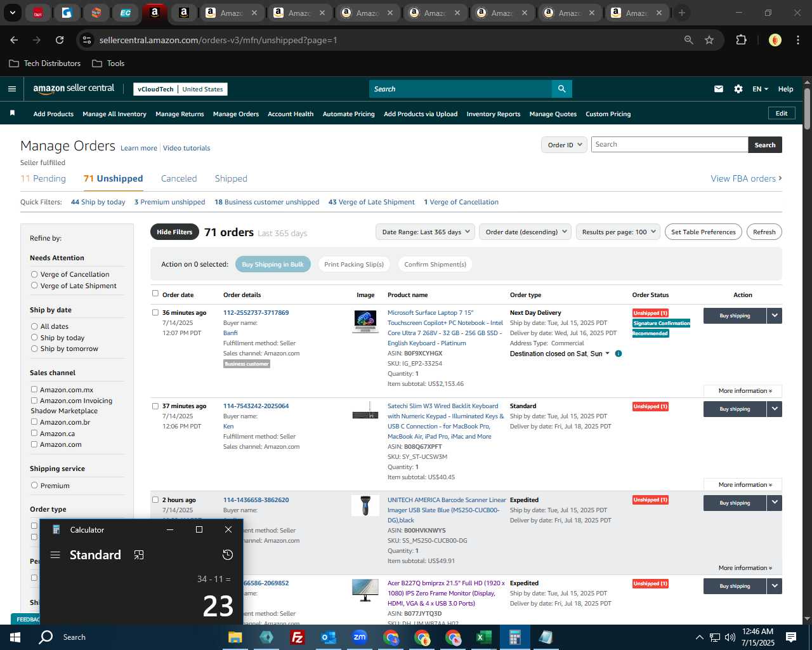Select the Premium shipping service radio

(34, 486)
